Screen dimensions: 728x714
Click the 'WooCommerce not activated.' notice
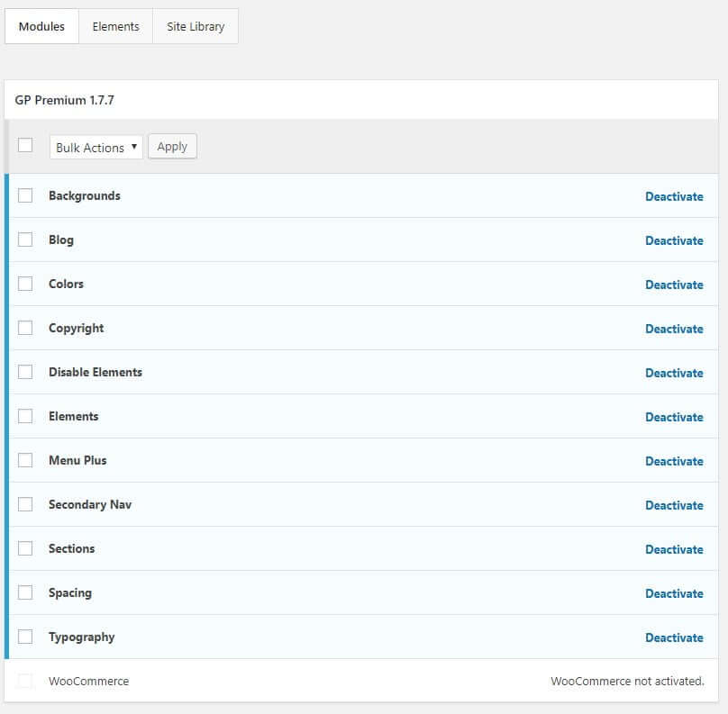coord(627,681)
